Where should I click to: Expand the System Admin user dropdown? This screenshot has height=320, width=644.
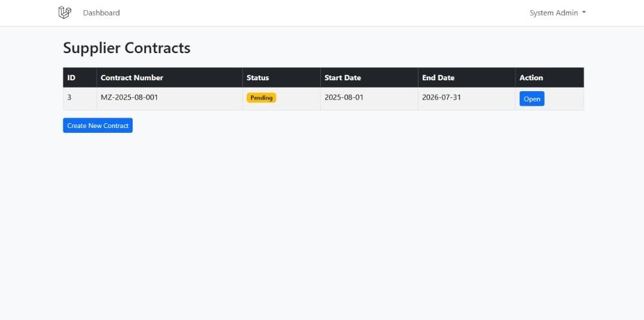point(557,13)
